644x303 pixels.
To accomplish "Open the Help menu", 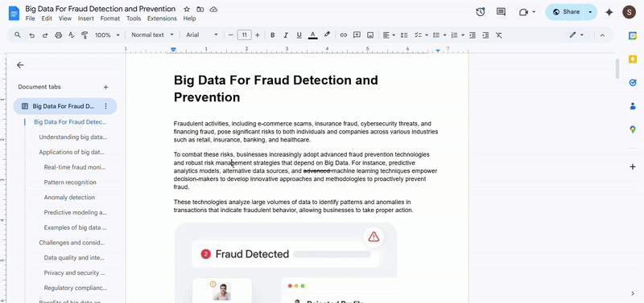I will (189, 18).
